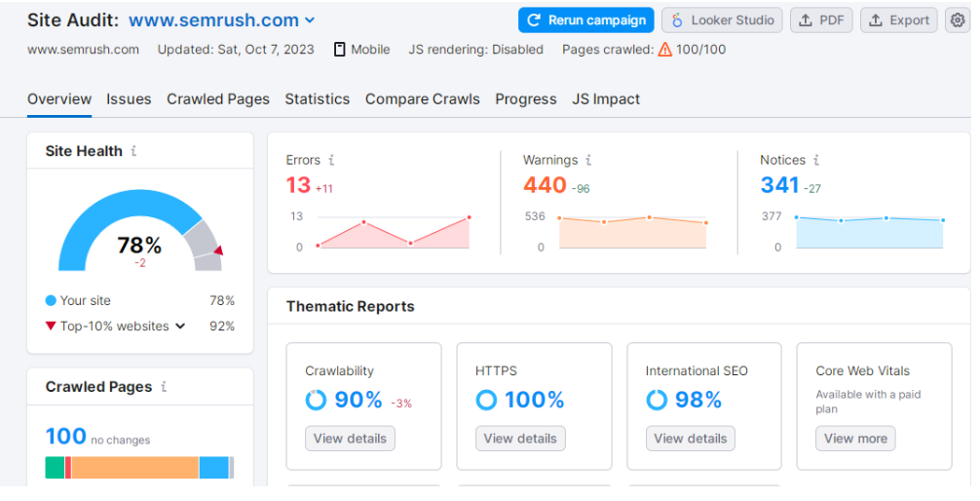Screen dimensions: 980x501
Task: Click the Site Health info icon
Action: (133, 151)
